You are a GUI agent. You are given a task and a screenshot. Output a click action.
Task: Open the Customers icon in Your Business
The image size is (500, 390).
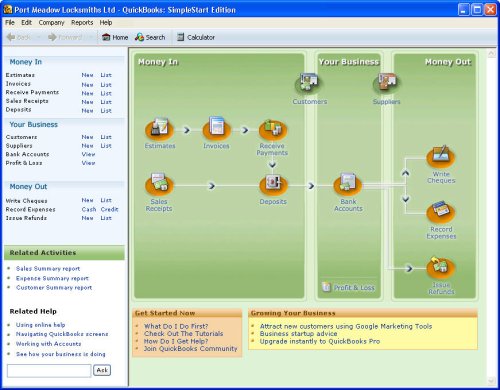[x=309, y=83]
